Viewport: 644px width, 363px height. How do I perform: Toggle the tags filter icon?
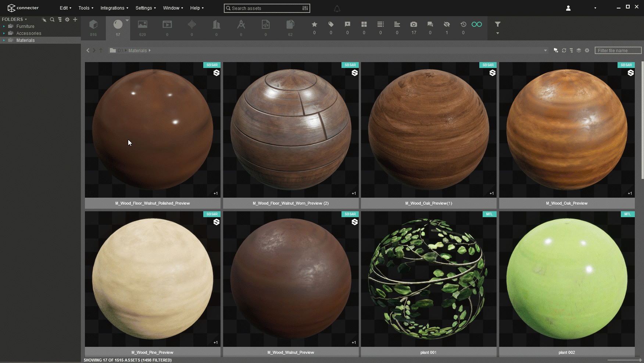[x=331, y=24]
